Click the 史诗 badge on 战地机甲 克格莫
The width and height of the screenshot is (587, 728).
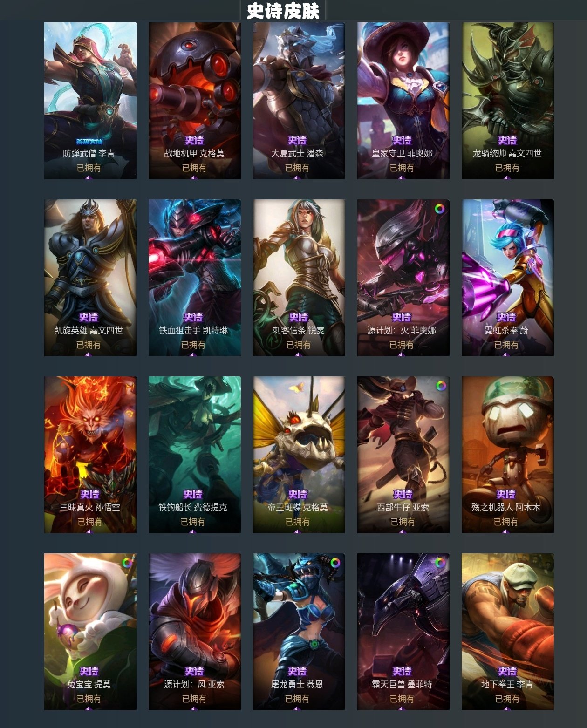pos(194,140)
